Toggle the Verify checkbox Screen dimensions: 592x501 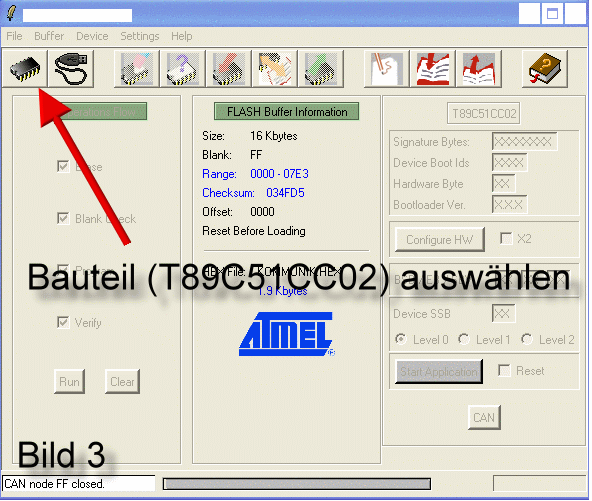63,322
